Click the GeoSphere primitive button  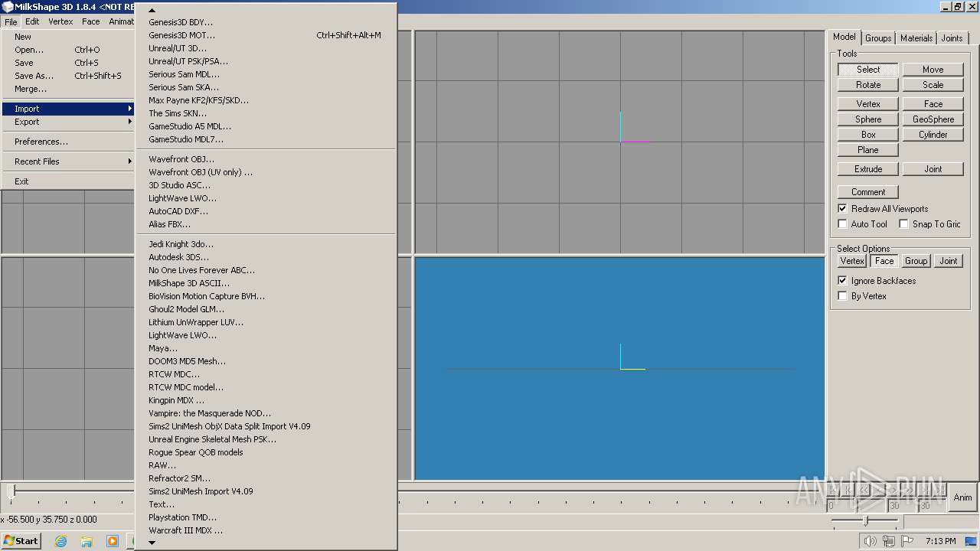click(x=933, y=119)
